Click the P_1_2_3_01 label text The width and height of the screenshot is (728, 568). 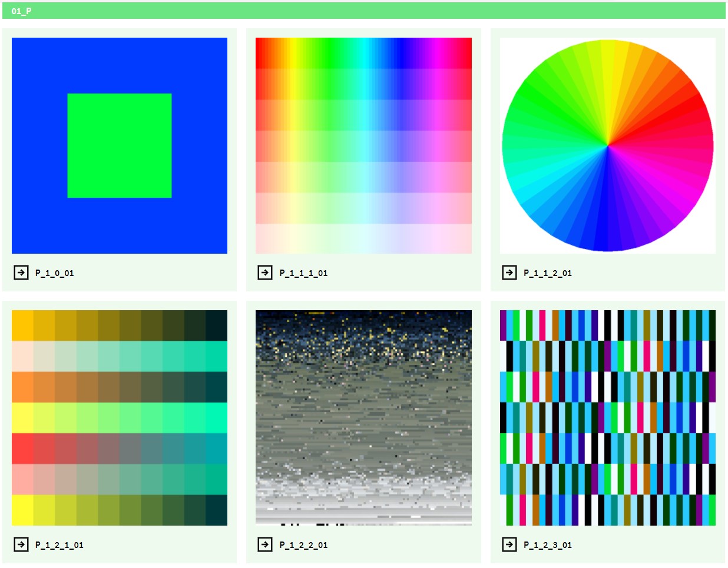coord(548,544)
